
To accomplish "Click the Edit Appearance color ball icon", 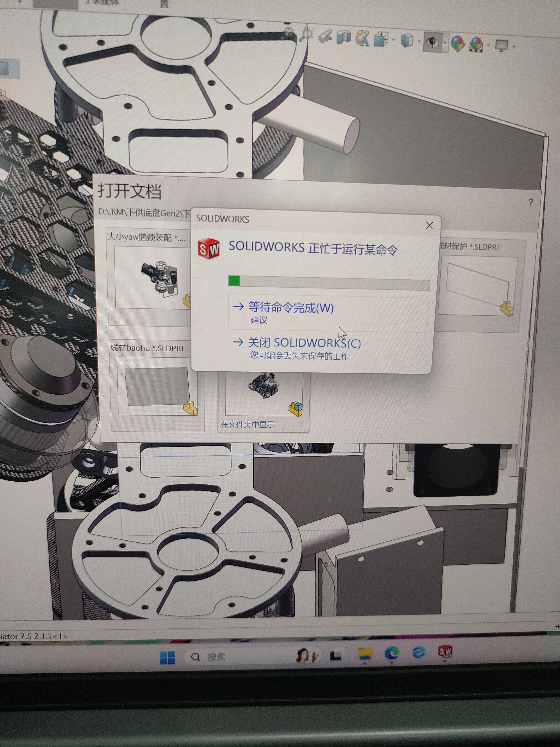I will point(458,44).
